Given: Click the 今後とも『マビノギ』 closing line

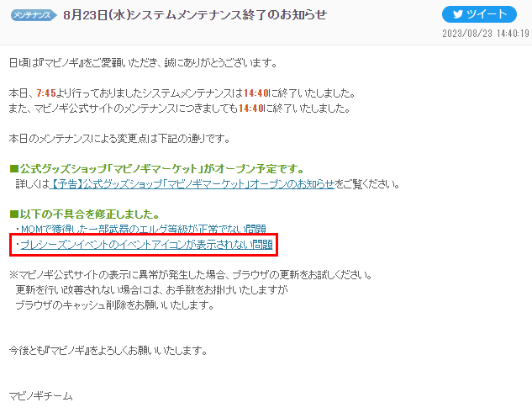Looking at the screenshot, I should click(x=108, y=351).
